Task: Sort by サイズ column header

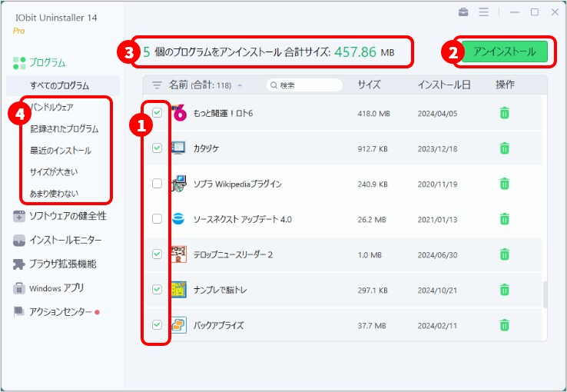Action: coord(370,85)
